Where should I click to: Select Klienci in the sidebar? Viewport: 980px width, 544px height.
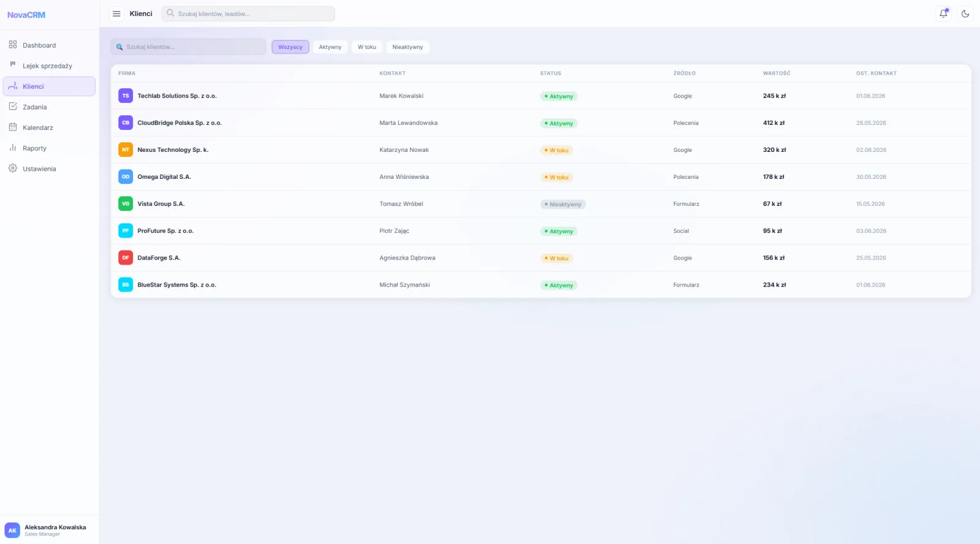point(49,86)
